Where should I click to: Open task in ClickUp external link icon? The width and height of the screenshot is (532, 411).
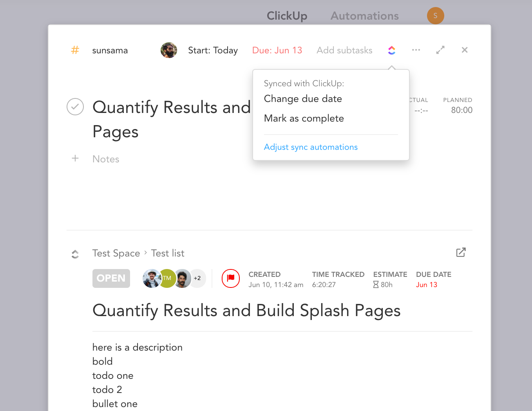461,252
